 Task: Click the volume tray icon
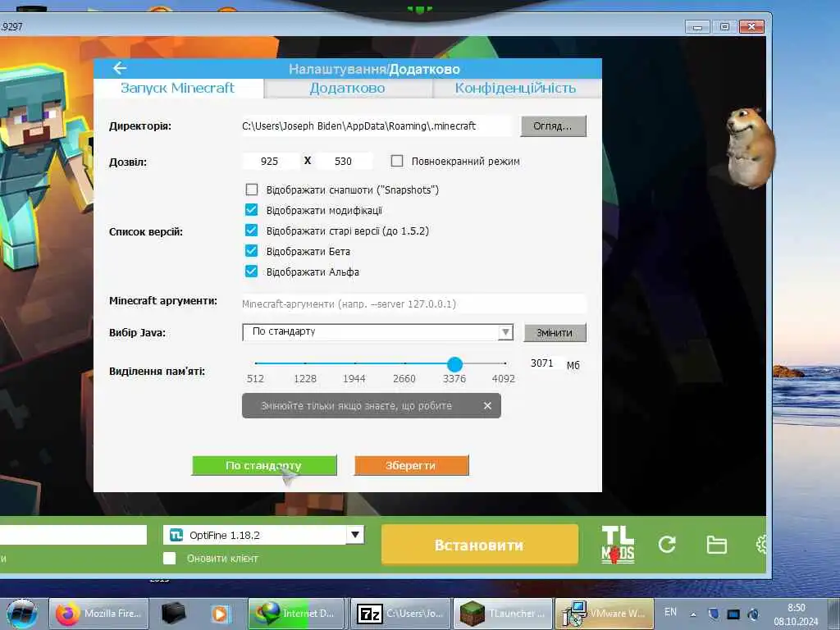point(753,614)
